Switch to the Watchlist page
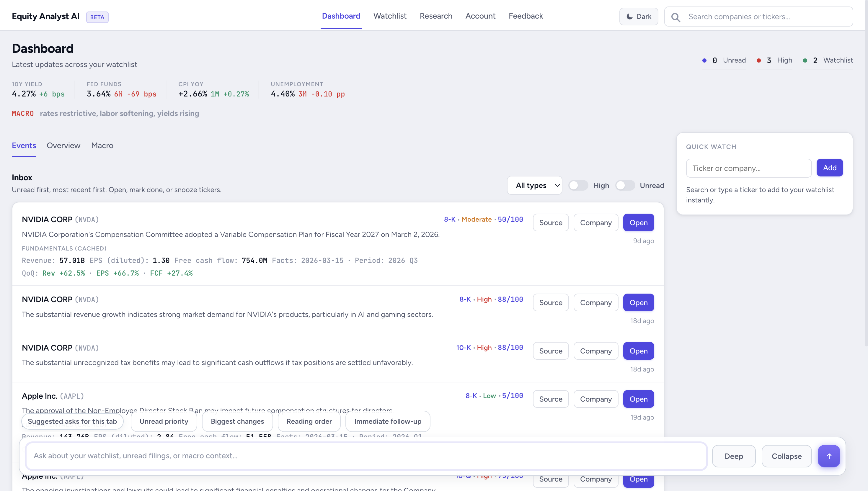The height and width of the screenshot is (491, 868). [x=390, y=16]
